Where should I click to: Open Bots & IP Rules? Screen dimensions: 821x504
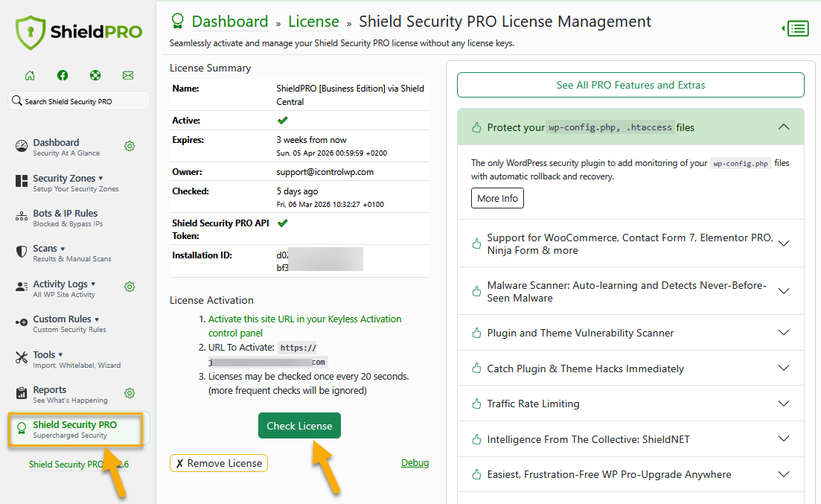pyautogui.click(x=65, y=213)
